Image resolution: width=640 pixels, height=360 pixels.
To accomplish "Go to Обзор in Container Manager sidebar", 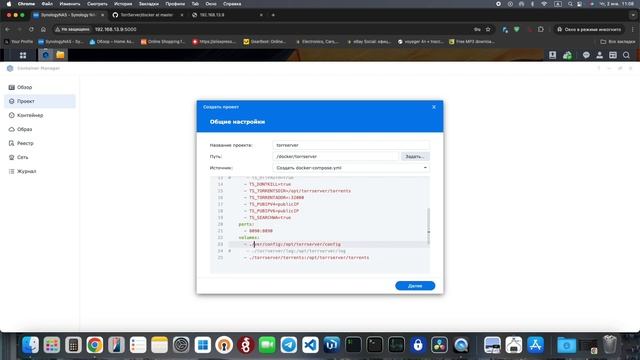I will tap(40, 87).
